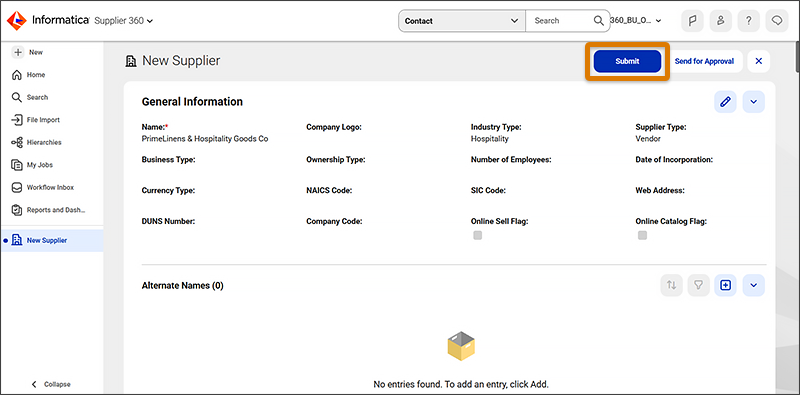The height and width of the screenshot is (395, 800).
Task: Click the magnifier search icon in header
Action: [599, 21]
